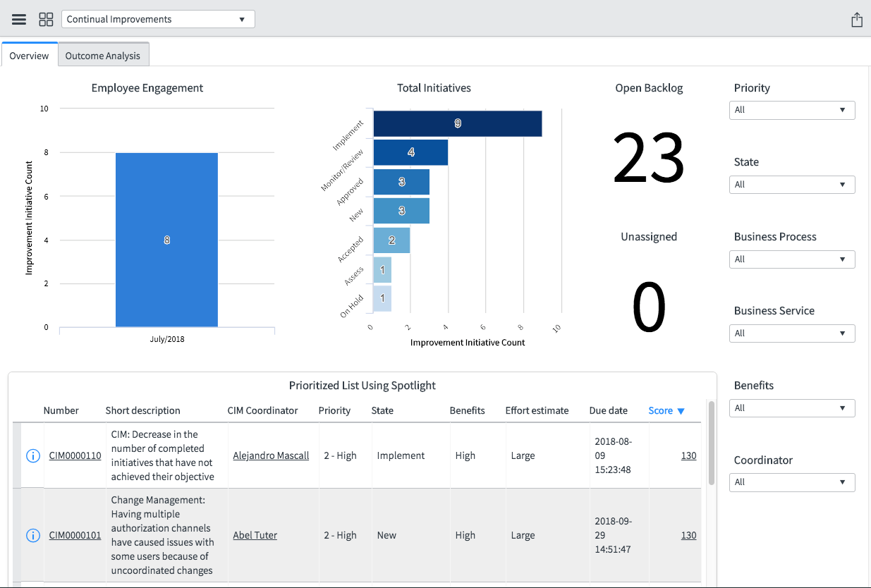Click the Unassigned value 0
Screen dimensions: 871x588
coord(649,309)
